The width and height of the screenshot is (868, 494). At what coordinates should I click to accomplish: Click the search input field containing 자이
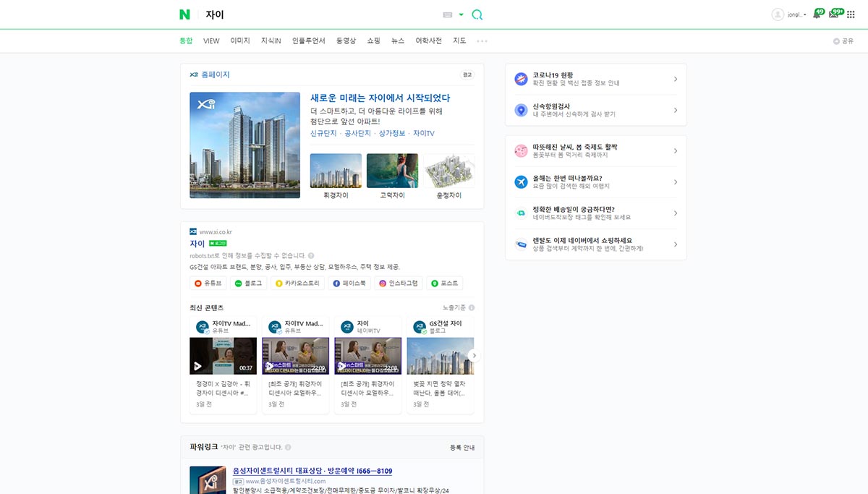[318, 14]
